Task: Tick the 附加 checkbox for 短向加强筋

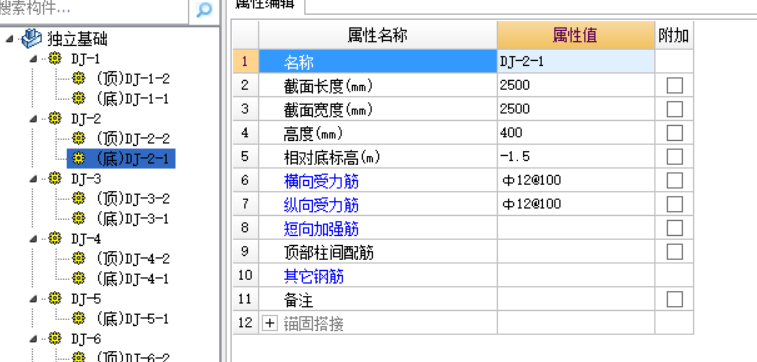Action: coord(674,228)
